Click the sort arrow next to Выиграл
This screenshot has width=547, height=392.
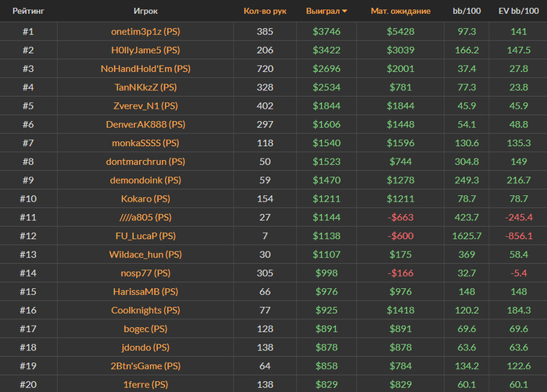point(345,12)
